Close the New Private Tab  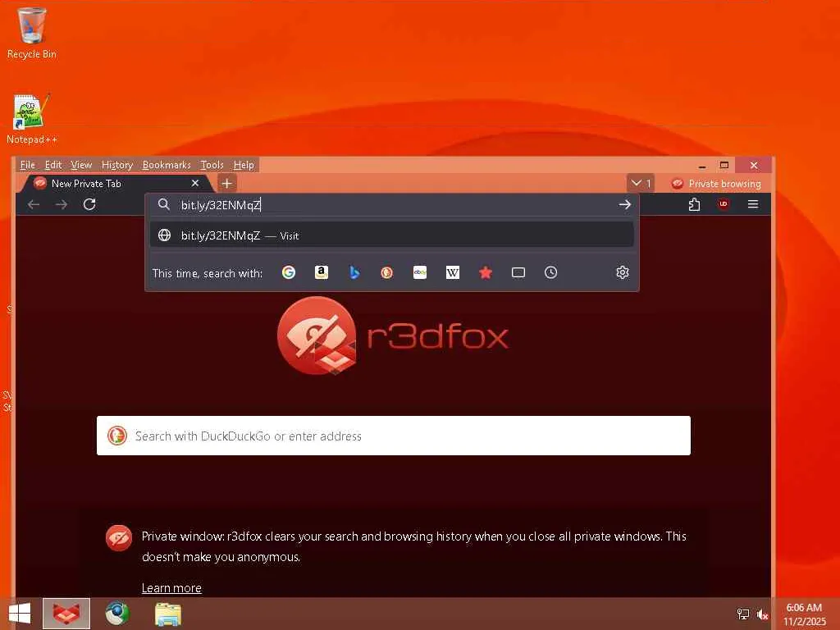point(195,183)
